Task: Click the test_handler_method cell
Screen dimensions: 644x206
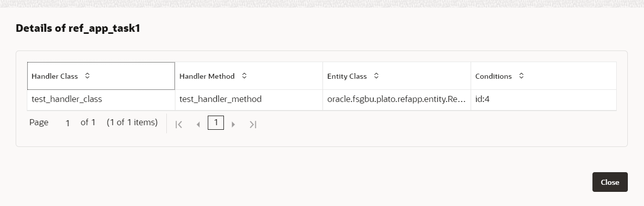Action: point(220,99)
